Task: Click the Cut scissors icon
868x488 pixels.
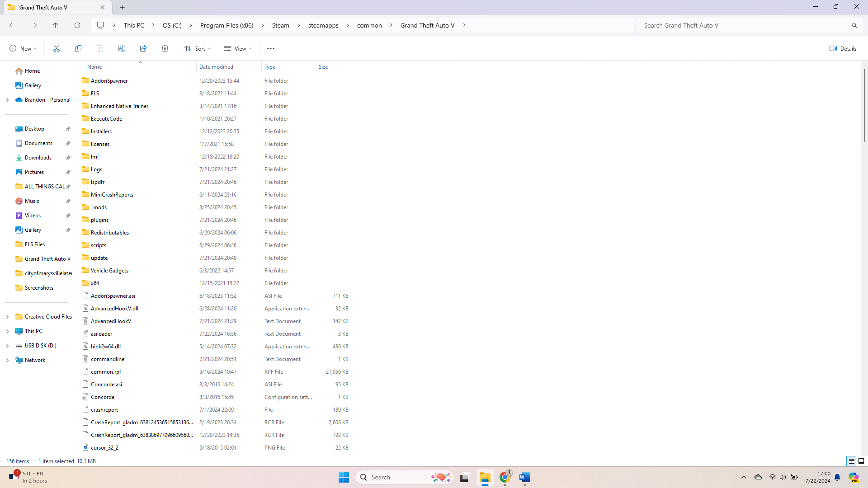Action: click(x=57, y=48)
